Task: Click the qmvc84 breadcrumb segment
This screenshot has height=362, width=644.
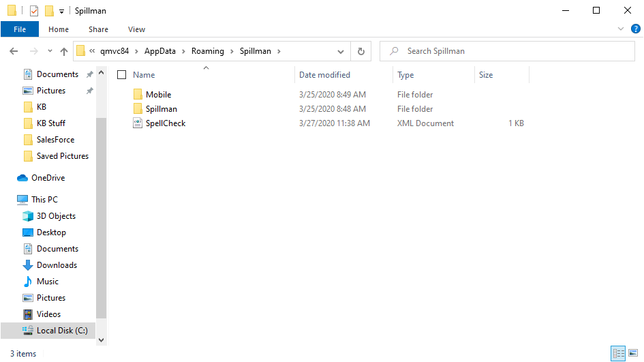Action: pyautogui.click(x=114, y=51)
